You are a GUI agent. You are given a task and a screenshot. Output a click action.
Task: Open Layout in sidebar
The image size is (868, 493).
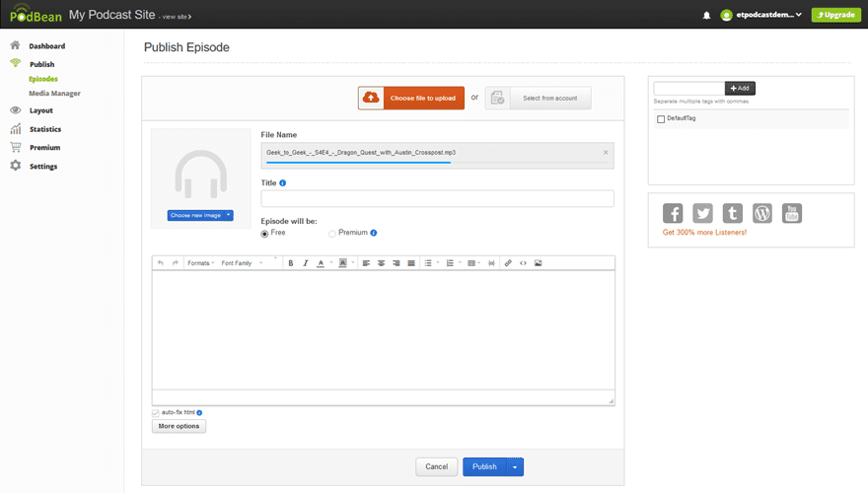pos(41,110)
